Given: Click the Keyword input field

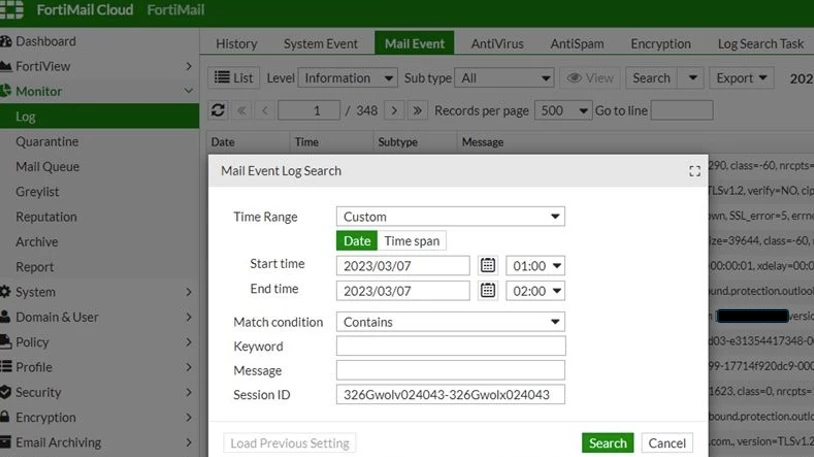Looking at the screenshot, I should coord(451,346).
